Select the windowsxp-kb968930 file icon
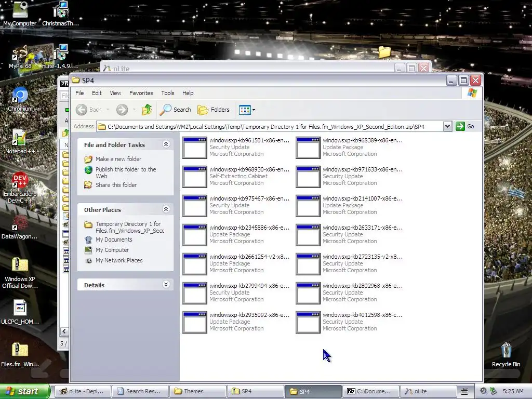 tap(195, 177)
